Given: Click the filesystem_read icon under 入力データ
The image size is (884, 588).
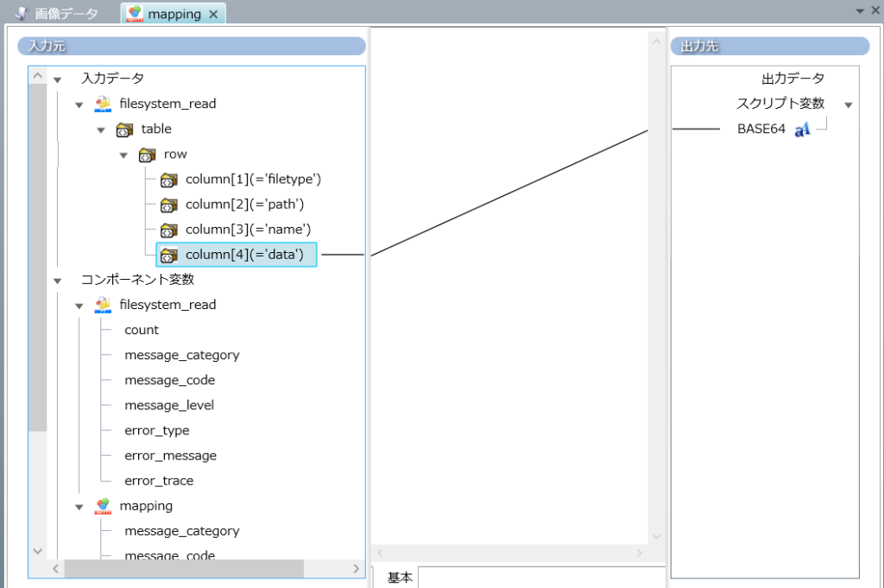Looking at the screenshot, I should click(104, 104).
